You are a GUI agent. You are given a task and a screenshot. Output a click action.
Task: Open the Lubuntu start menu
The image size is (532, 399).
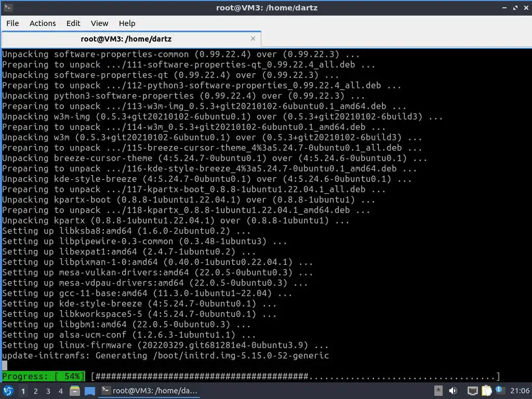coord(8,391)
